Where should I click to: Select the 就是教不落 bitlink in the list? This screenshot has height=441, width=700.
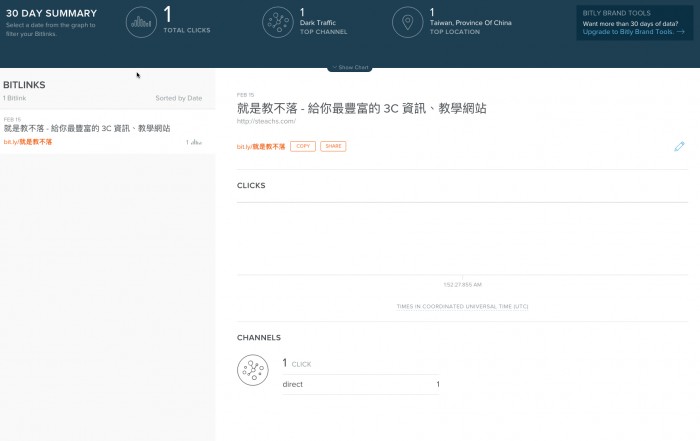(x=87, y=129)
